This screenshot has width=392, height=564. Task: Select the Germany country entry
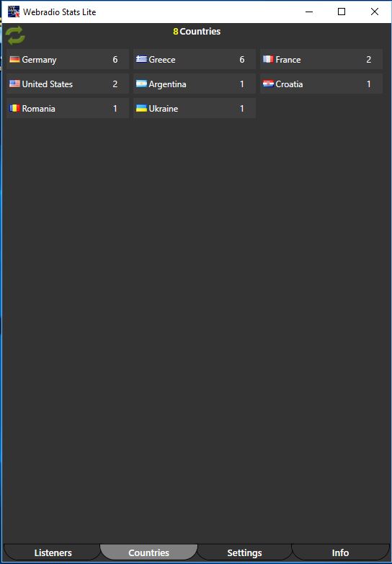[68, 59]
